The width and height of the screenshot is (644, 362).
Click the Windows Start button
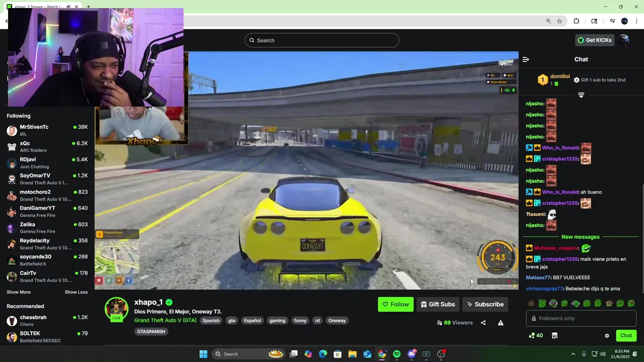pyautogui.click(x=203, y=354)
